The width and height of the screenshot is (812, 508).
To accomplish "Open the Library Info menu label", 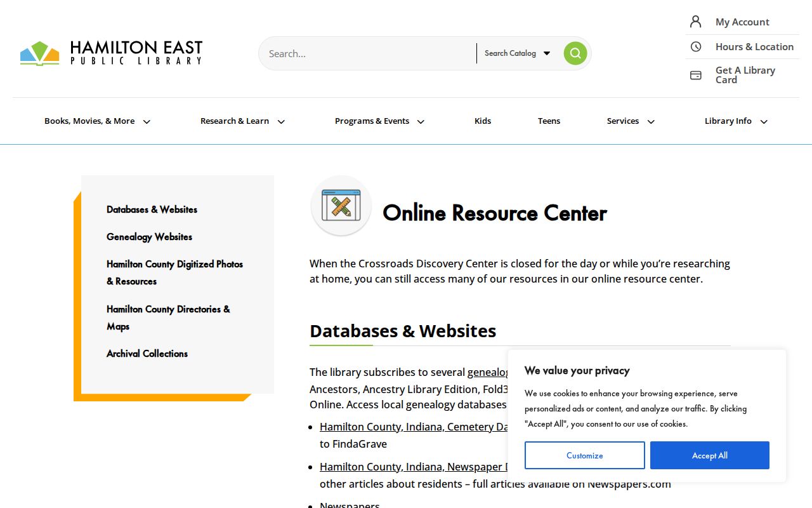I will 728,121.
